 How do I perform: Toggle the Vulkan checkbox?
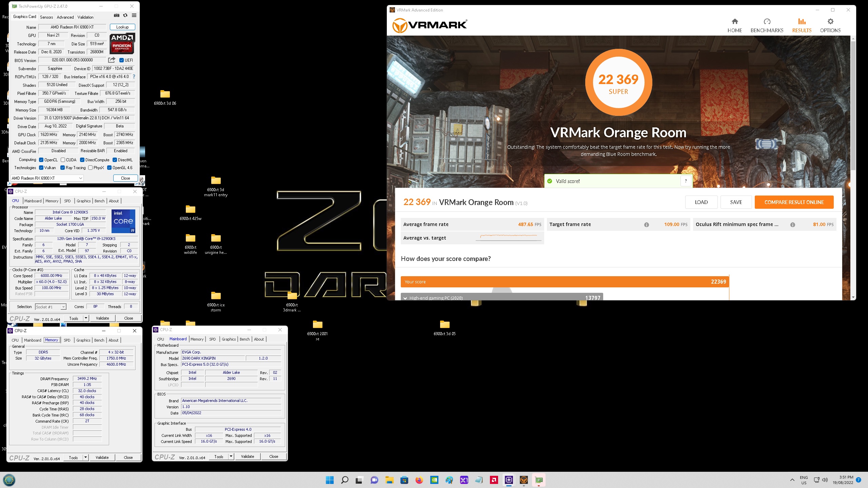[41, 168]
